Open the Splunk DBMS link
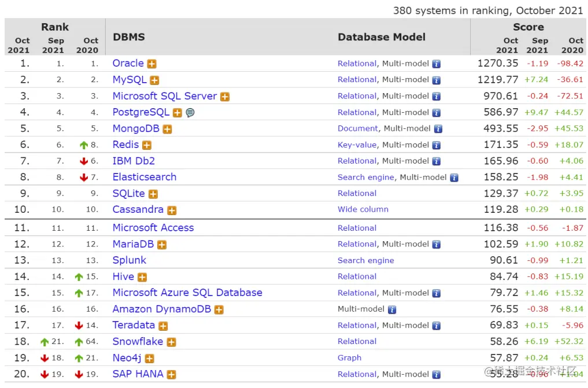Image resolution: width=588 pixels, height=388 pixels. pyautogui.click(x=130, y=260)
